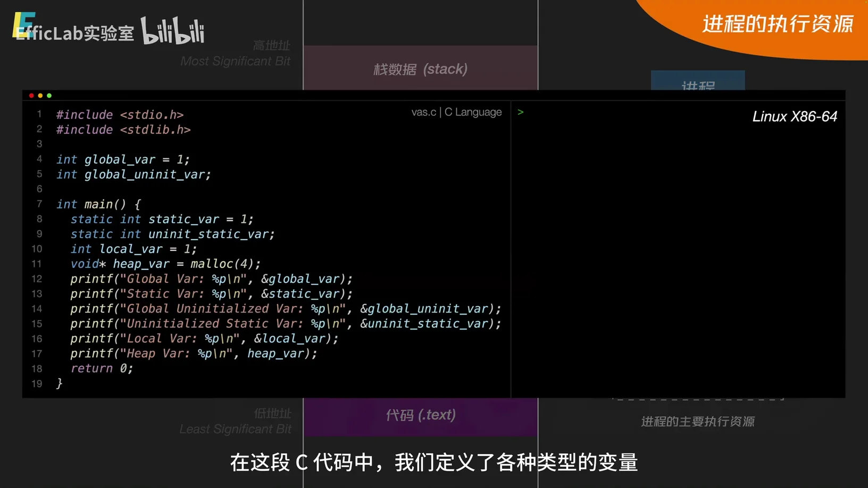Click 'int main() {' on line 7
This screenshot has height=488, width=868.
pyautogui.click(x=98, y=204)
